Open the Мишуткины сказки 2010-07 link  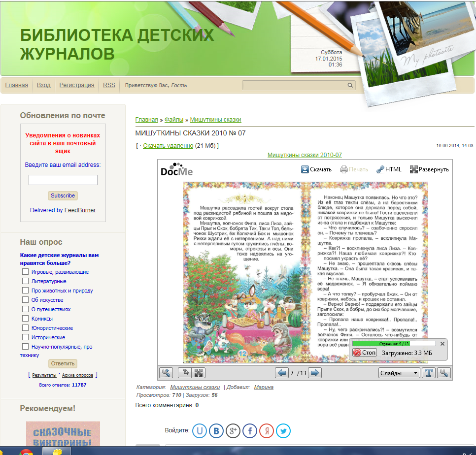point(305,155)
